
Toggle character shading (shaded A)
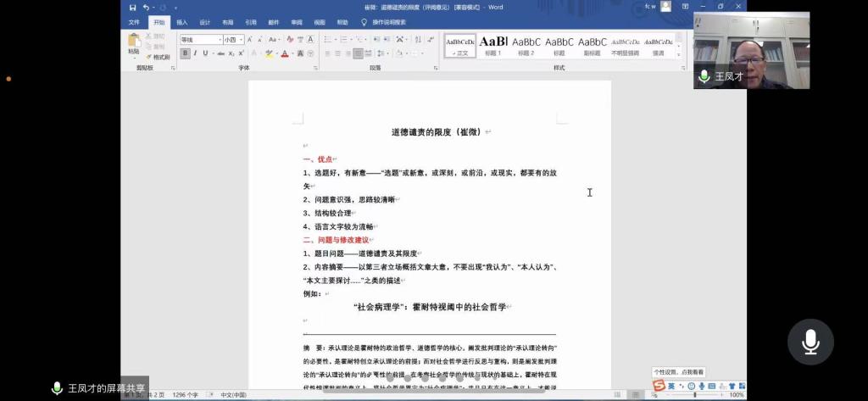300,53
